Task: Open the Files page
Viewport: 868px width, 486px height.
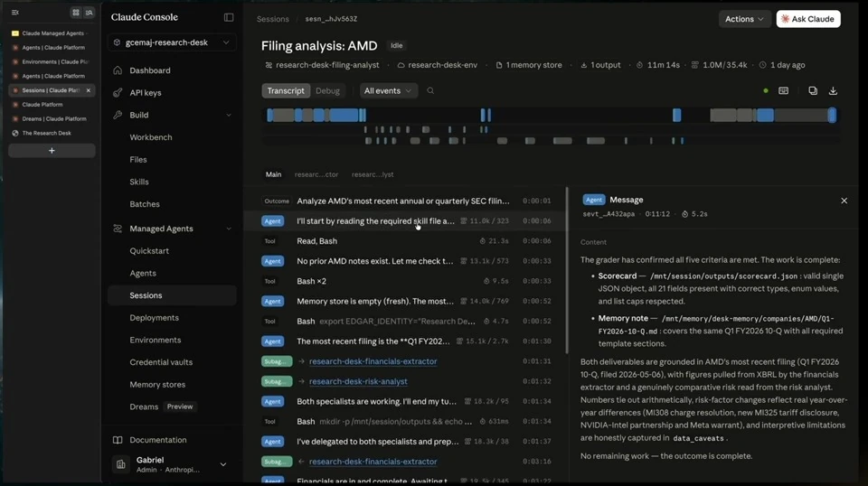Action: [x=138, y=159]
